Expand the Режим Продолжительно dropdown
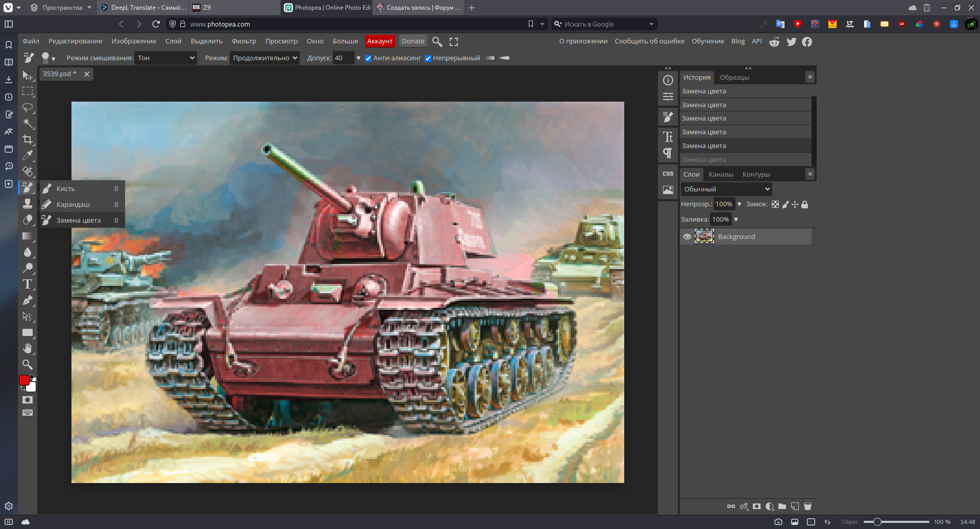Screen dimensions: 980x529 pyautogui.click(x=264, y=58)
